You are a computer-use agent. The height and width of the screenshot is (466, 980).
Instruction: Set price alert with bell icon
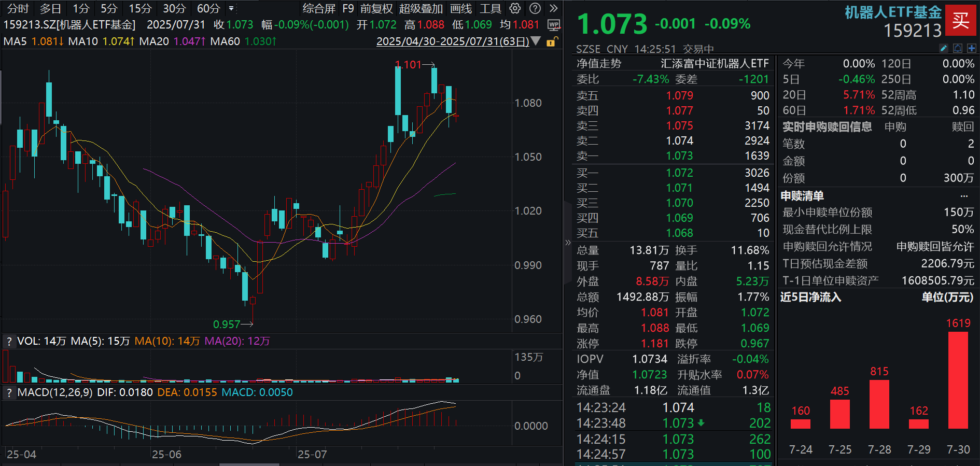[x=958, y=48]
